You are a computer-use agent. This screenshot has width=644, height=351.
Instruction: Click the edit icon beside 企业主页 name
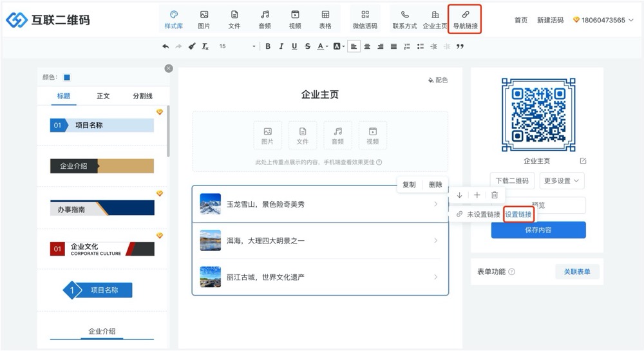[583, 161]
